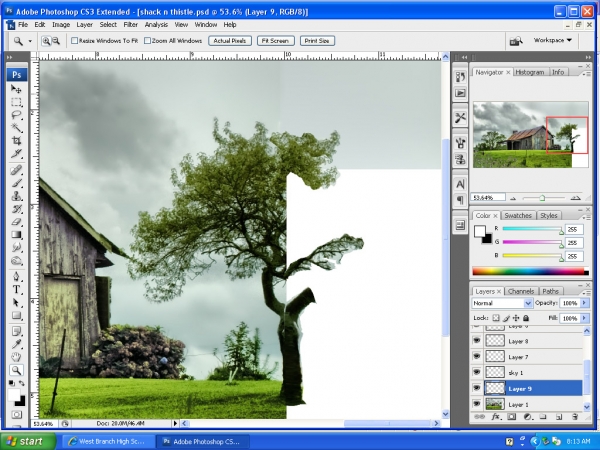Delete layer with trash icon
The image size is (600, 450).
pos(575,417)
